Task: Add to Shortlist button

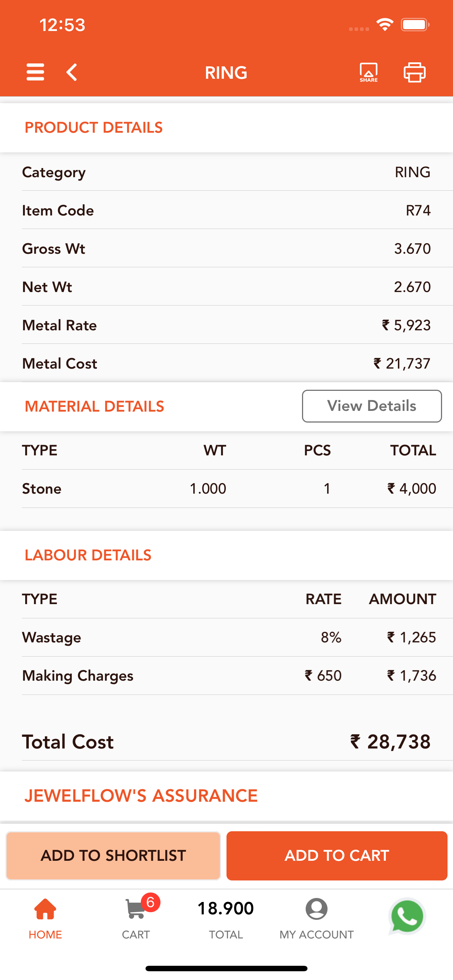Action: tap(113, 856)
